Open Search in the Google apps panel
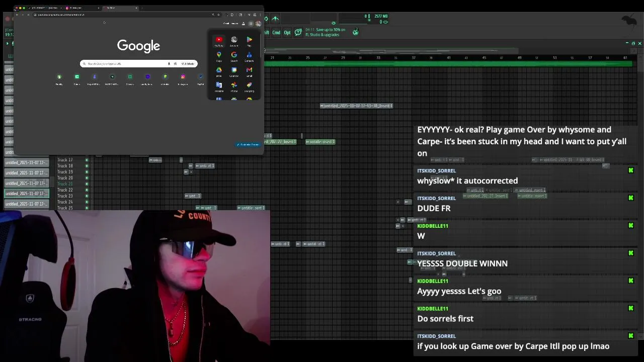The image size is (644, 362). click(x=234, y=56)
